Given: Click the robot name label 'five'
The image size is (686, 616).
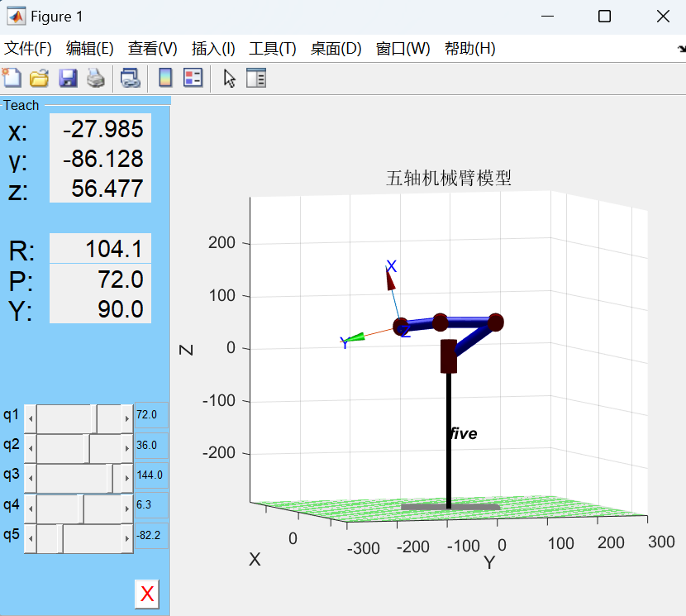Looking at the screenshot, I should pyautogui.click(x=464, y=434).
